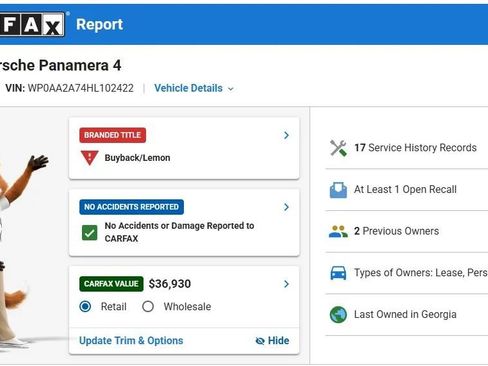Click the Open Recall envelope icon
Image resolution: width=488 pixels, height=366 pixels.
click(338, 190)
